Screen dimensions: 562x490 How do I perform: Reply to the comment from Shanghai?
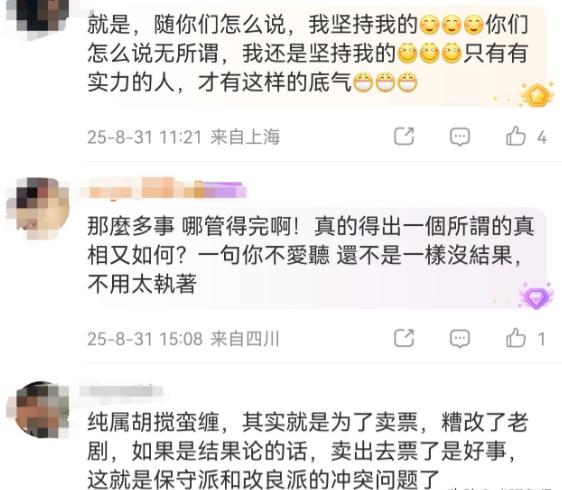(459, 137)
